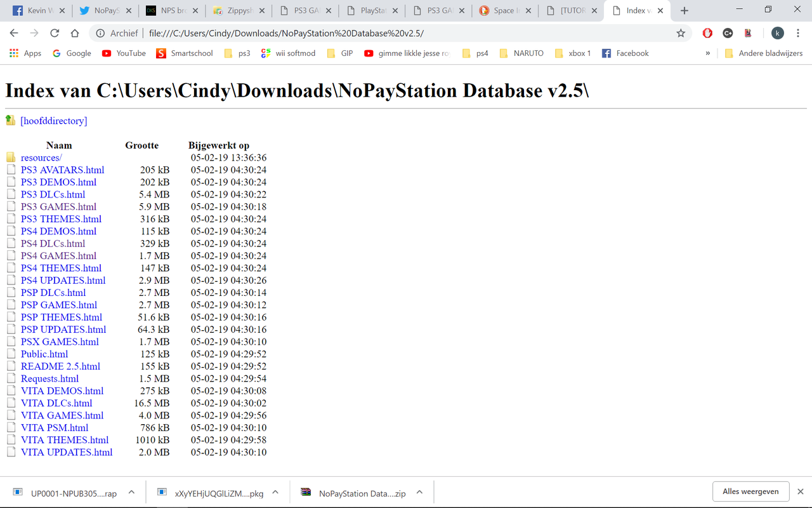Image resolution: width=812 pixels, height=508 pixels.
Task: Open Requests.html
Action: tap(49, 378)
